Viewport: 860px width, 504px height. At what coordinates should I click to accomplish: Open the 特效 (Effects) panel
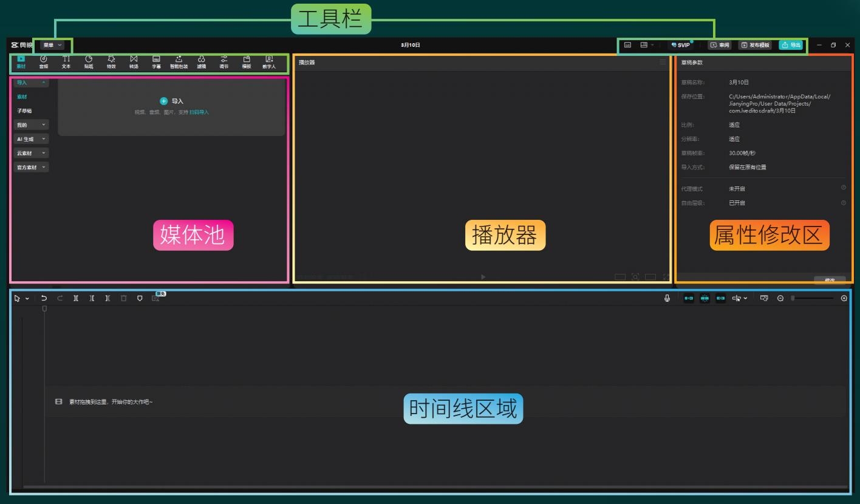coord(111,61)
